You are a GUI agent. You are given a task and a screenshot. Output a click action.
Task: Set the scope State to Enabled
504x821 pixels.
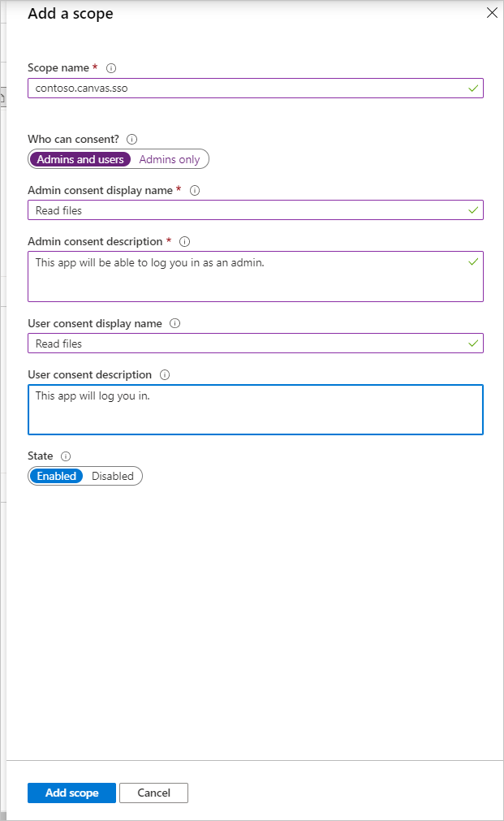55,476
